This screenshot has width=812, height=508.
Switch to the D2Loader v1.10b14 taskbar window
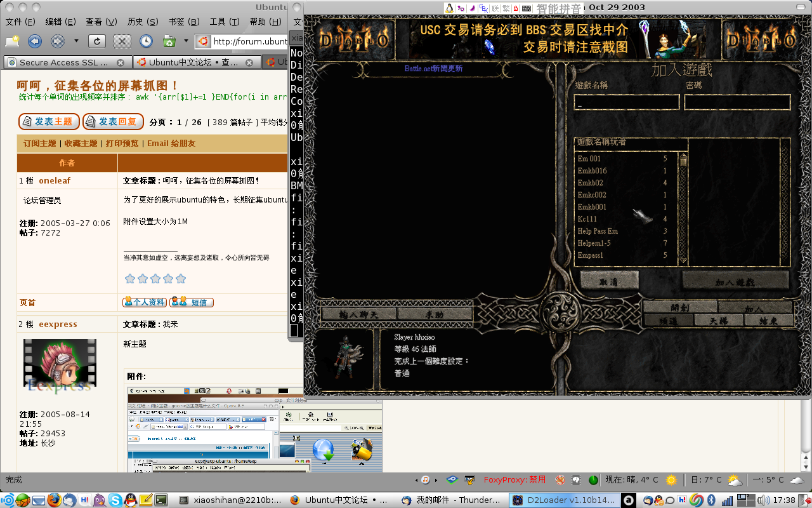coord(564,500)
